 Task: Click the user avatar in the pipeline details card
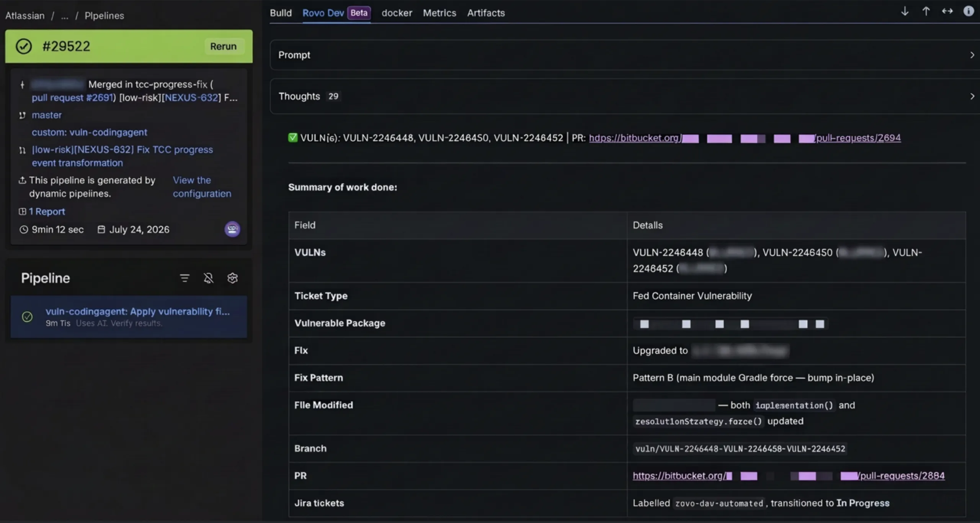232,229
